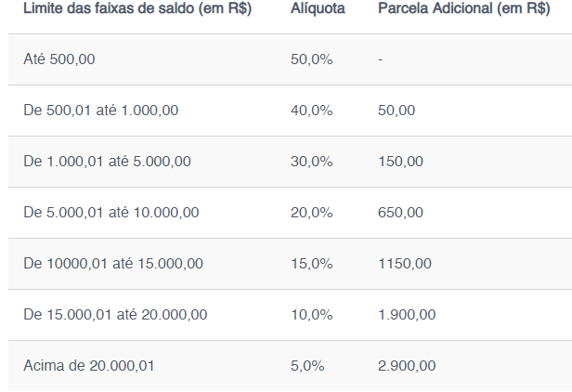The width and height of the screenshot is (572, 392).
Task: Select the 2.900,00 additional parcel value
Action: coord(407,366)
